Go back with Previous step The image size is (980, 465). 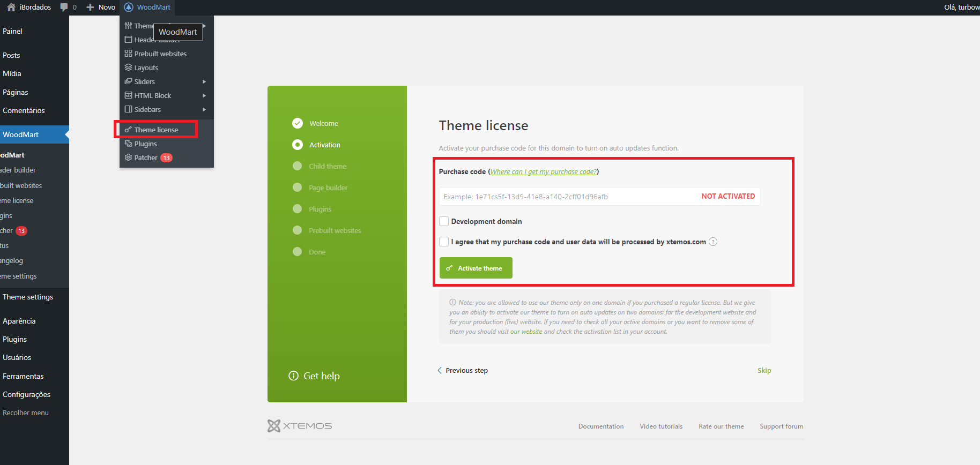coord(463,370)
